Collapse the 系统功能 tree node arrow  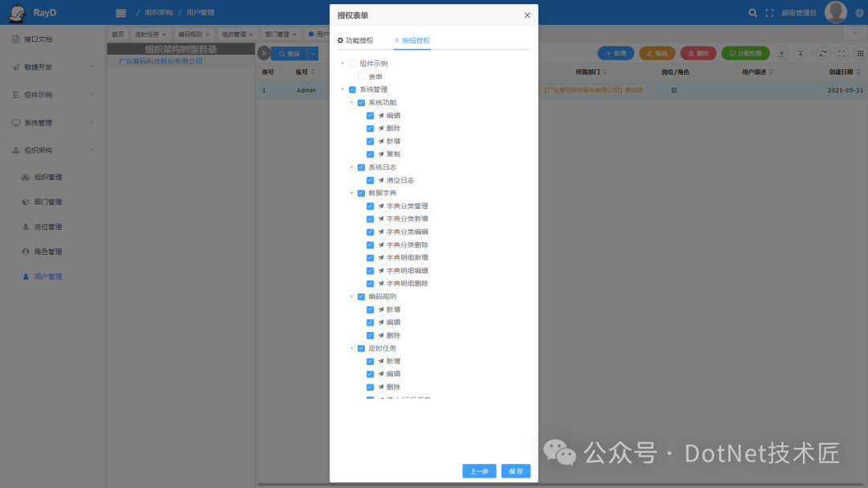pos(351,102)
